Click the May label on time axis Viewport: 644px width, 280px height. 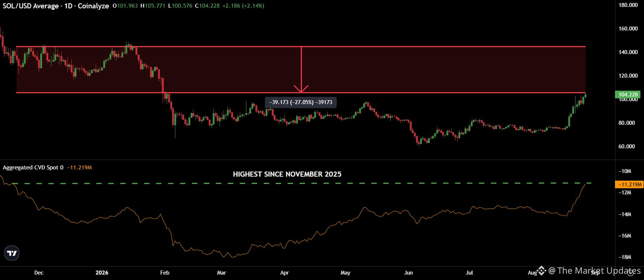[345, 273]
